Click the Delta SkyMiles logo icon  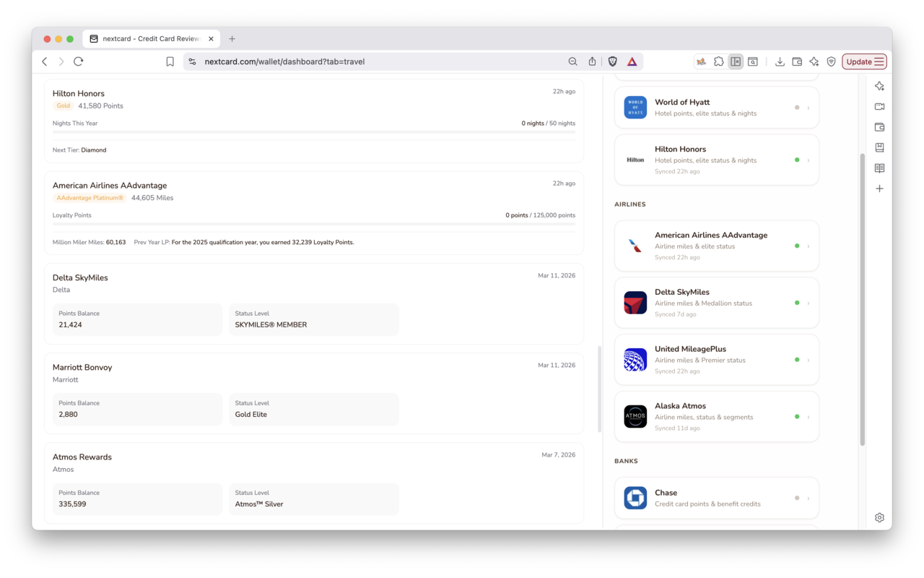(635, 303)
